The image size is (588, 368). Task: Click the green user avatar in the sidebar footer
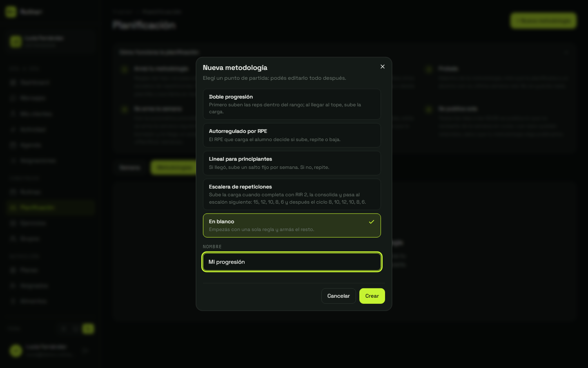coord(16,350)
